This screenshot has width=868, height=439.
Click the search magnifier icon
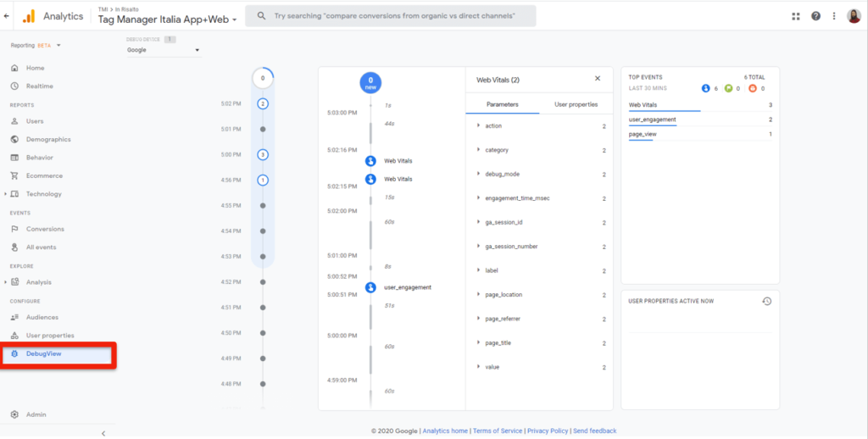pyautogui.click(x=263, y=16)
